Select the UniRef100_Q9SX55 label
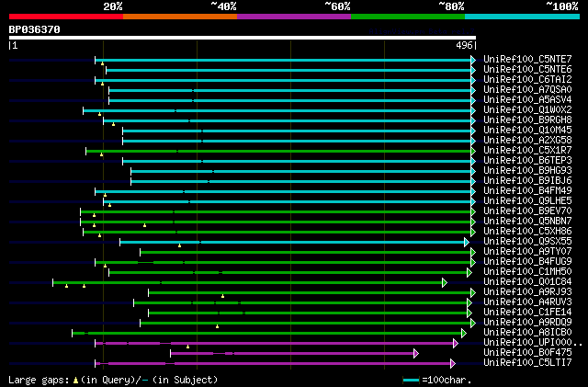The image size is (588, 387). pos(527,242)
